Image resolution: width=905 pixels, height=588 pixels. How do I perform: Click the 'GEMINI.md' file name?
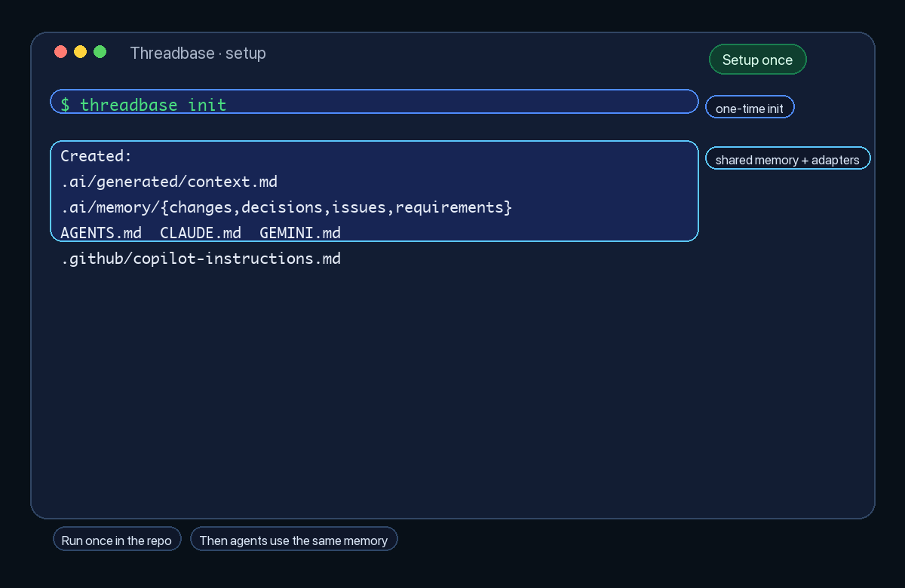tap(300, 233)
